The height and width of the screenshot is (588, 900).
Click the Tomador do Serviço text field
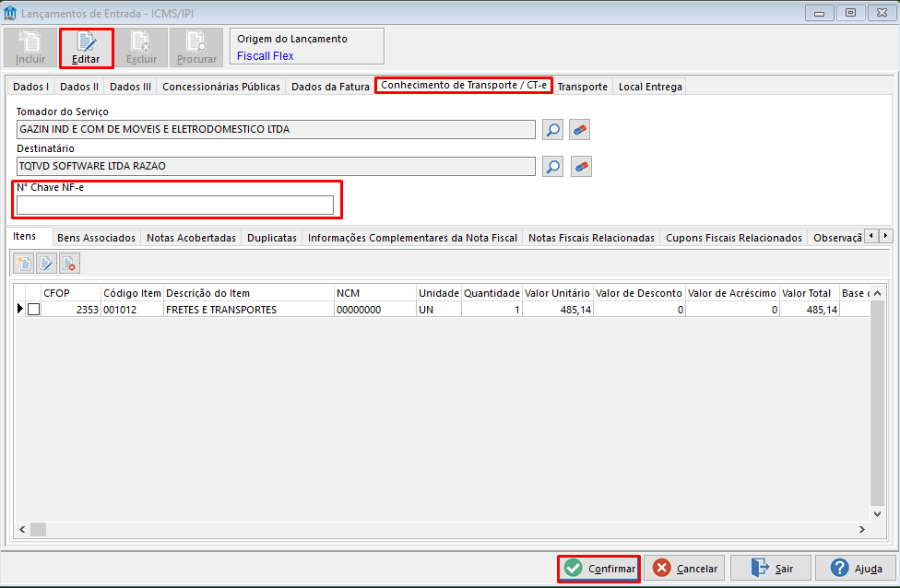point(276,130)
